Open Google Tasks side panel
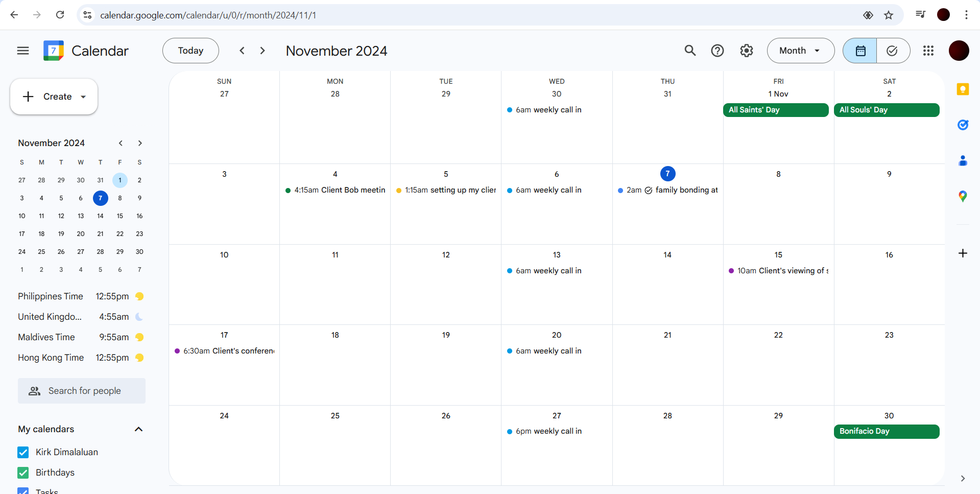 (963, 125)
